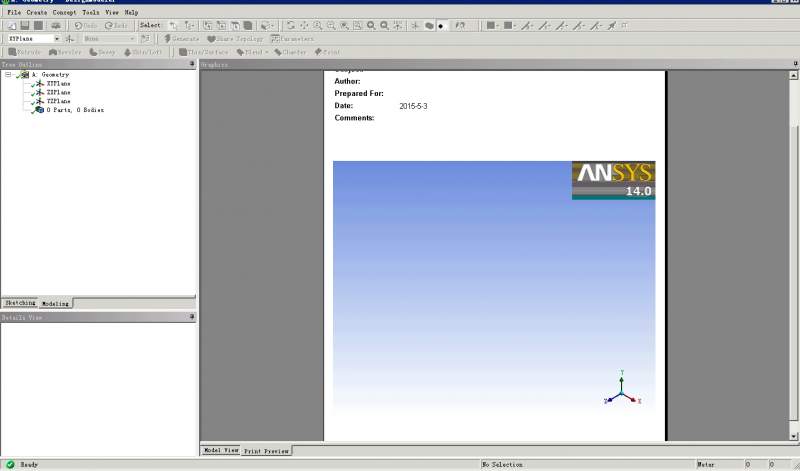
Task: Select the Zoom tool icon
Action: point(317,26)
